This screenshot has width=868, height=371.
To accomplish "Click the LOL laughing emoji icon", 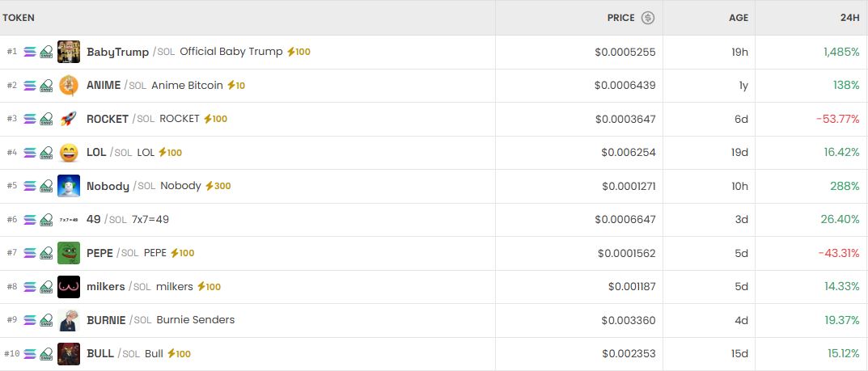I will [x=69, y=152].
